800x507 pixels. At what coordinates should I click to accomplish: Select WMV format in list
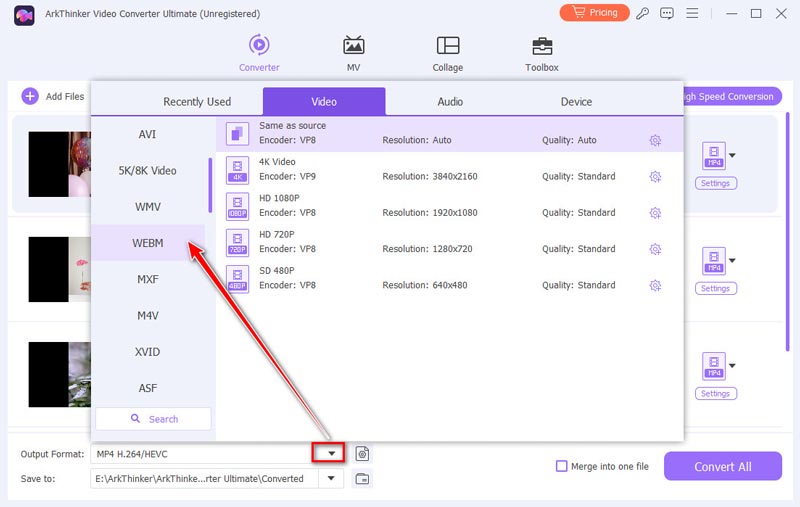pyautogui.click(x=147, y=207)
